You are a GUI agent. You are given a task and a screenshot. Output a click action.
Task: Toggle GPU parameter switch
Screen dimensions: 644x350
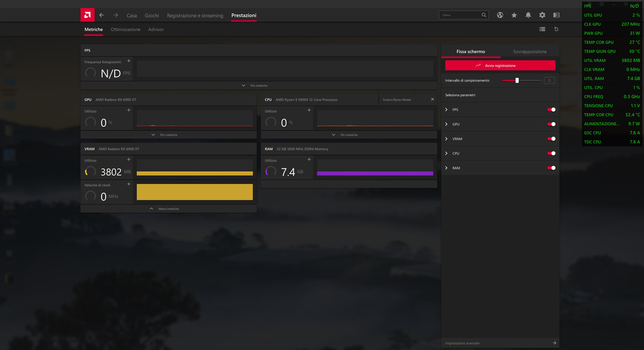551,124
